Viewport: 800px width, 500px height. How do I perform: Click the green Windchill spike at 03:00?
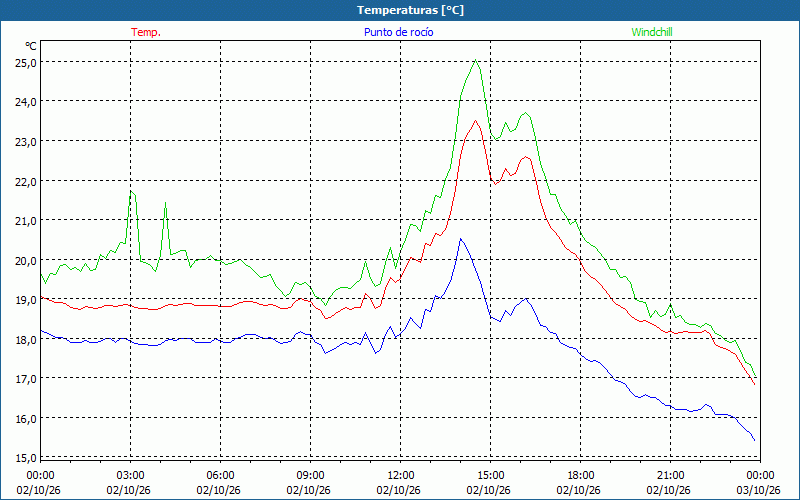coord(131,191)
